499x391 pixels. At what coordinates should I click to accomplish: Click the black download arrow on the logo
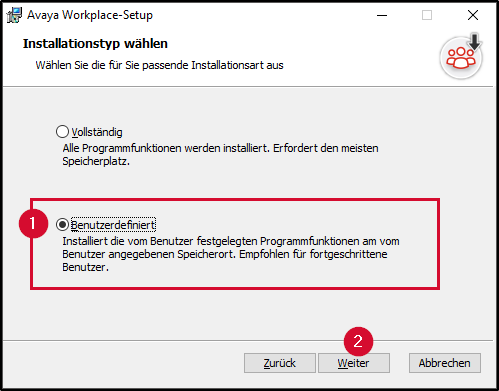[474, 41]
